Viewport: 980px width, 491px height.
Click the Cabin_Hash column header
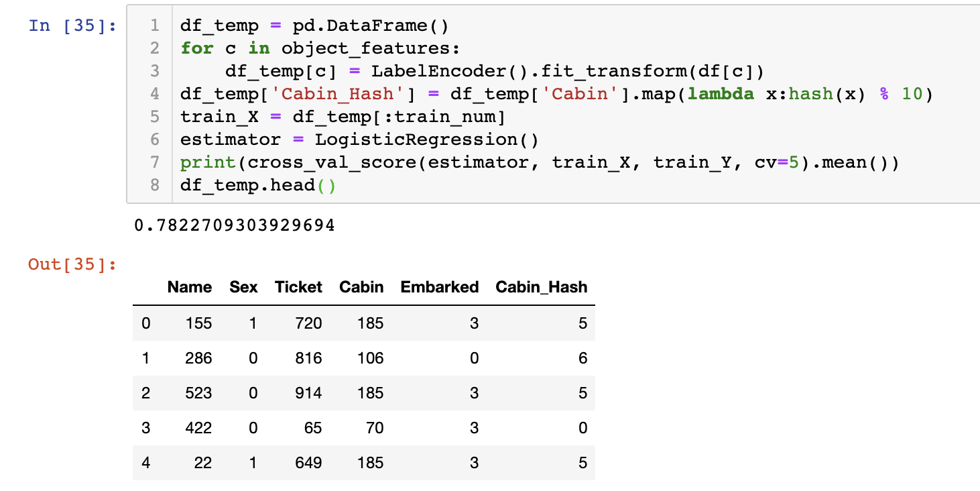542,287
